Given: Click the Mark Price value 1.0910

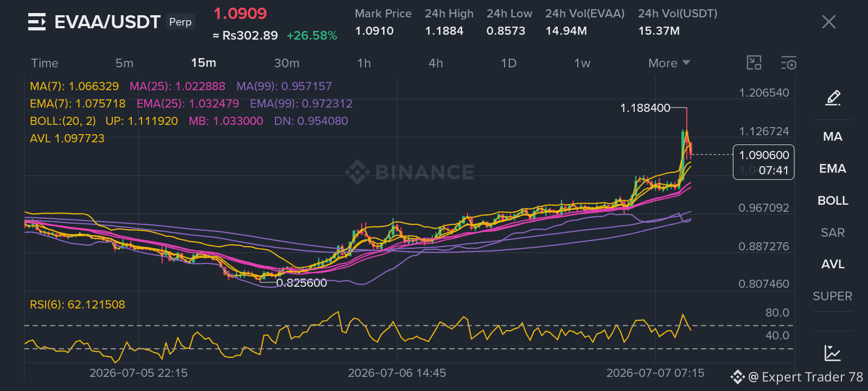Looking at the screenshot, I should pos(374,31).
